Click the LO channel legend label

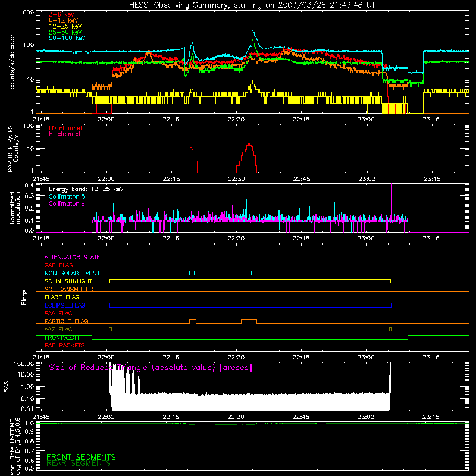(65, 128)
